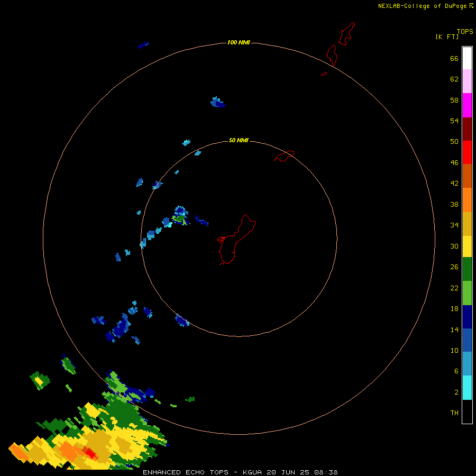Click the "38" legend value

454,204
